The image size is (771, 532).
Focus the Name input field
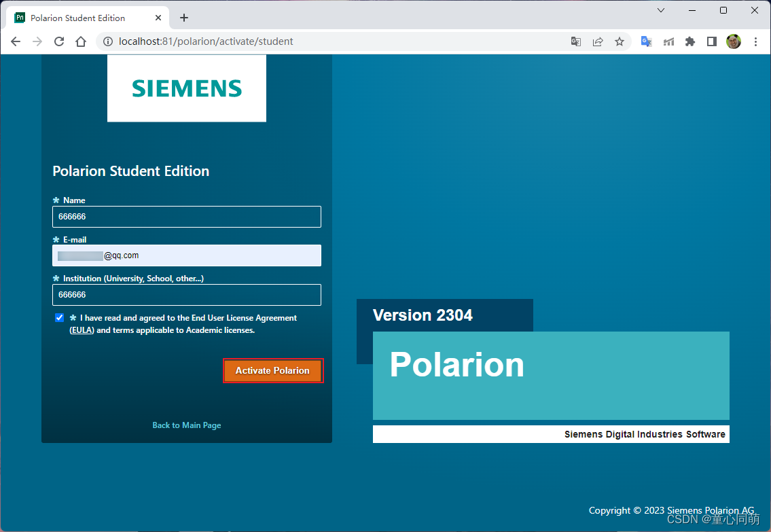187,217
